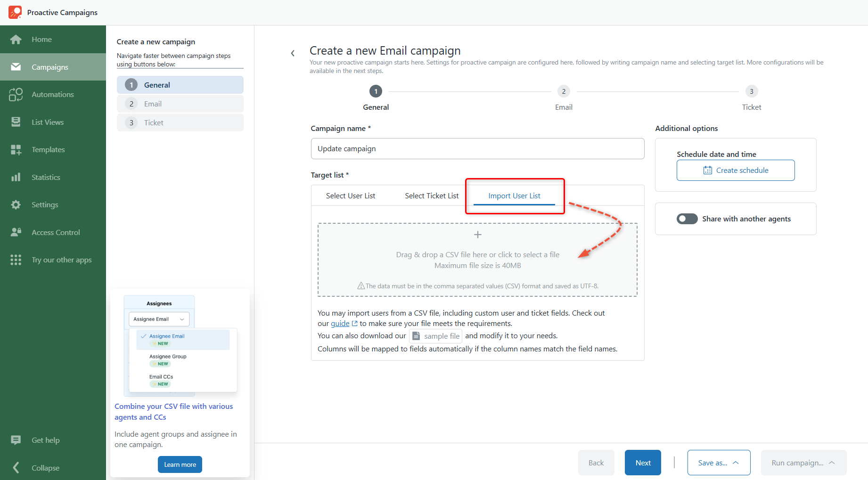Expand the Run campaign... dropdown
Image resolution: width=868 pixels, height=480 pixels.
tap(803, 463)
